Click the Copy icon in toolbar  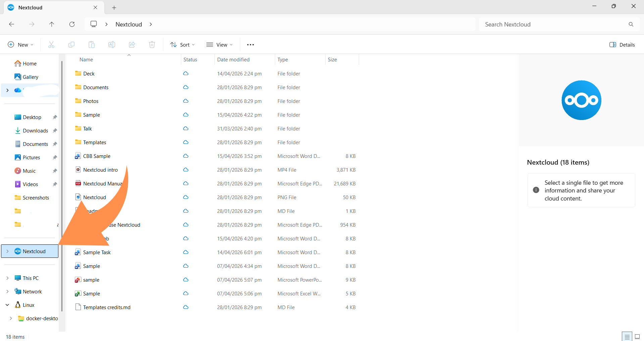[71, 45]
